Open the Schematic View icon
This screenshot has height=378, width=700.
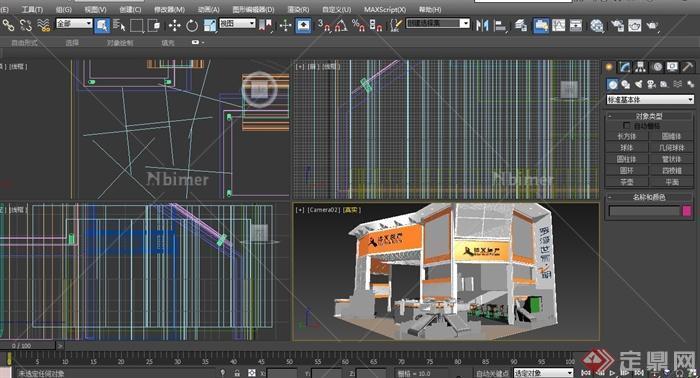coord(576,25)
